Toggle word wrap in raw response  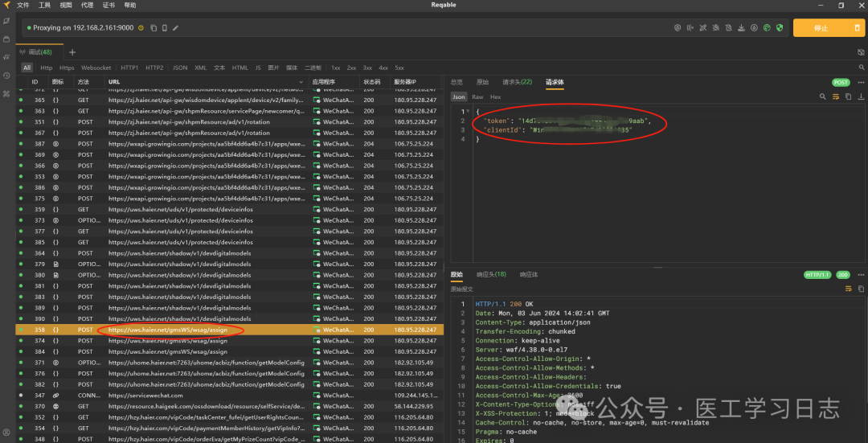pyautogui.click(x=848, y=289)
